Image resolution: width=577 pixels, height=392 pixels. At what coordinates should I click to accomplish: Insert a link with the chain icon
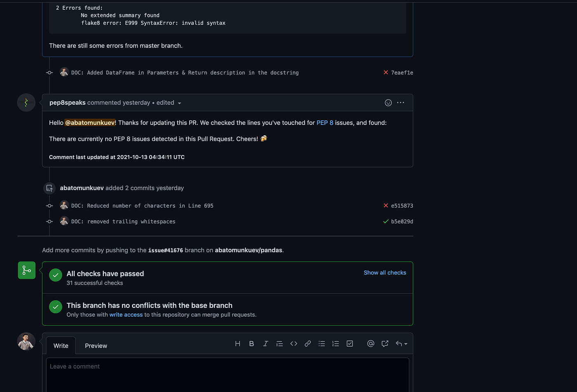point(308,343)
